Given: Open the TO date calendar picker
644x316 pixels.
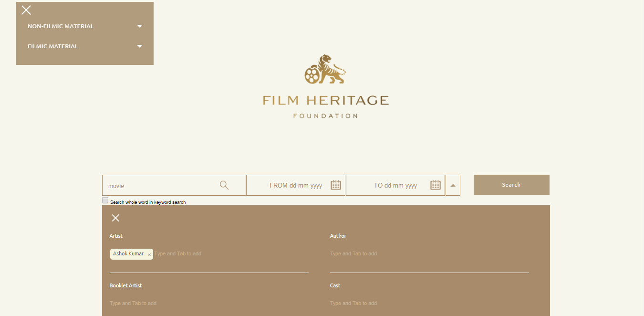Looking at the screenshot, I should coord(436,185).
